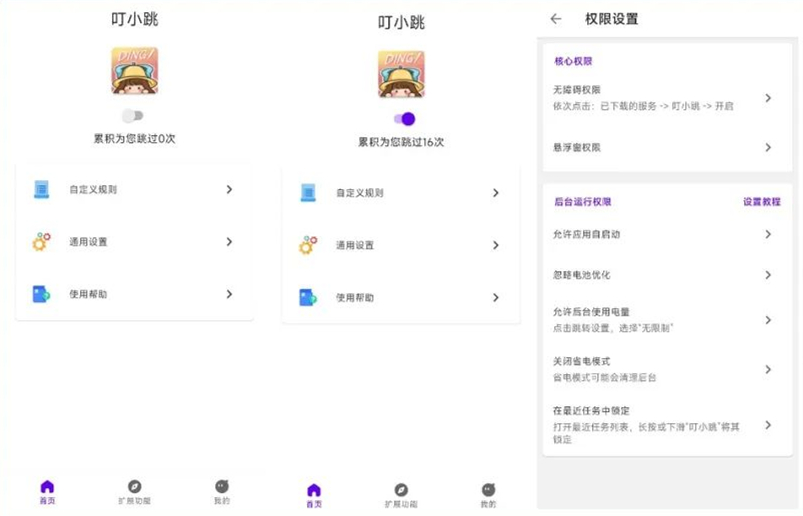803x516 pixels.
Task: Select 允许应用自启动 entry
Action: click(x=667, y=234)
